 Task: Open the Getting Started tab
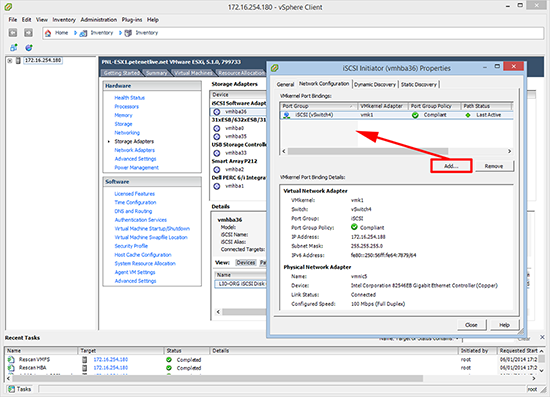122,73
